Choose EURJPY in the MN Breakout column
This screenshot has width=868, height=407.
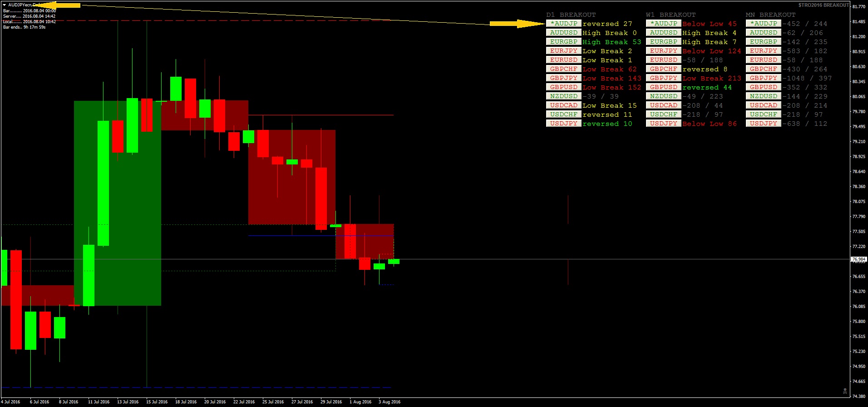(x=763, y=51)
